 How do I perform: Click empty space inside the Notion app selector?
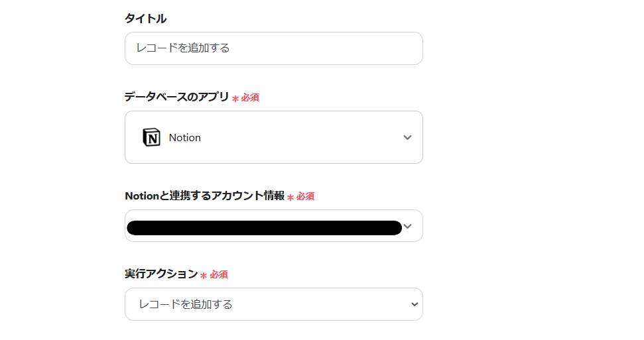point(298,137)
